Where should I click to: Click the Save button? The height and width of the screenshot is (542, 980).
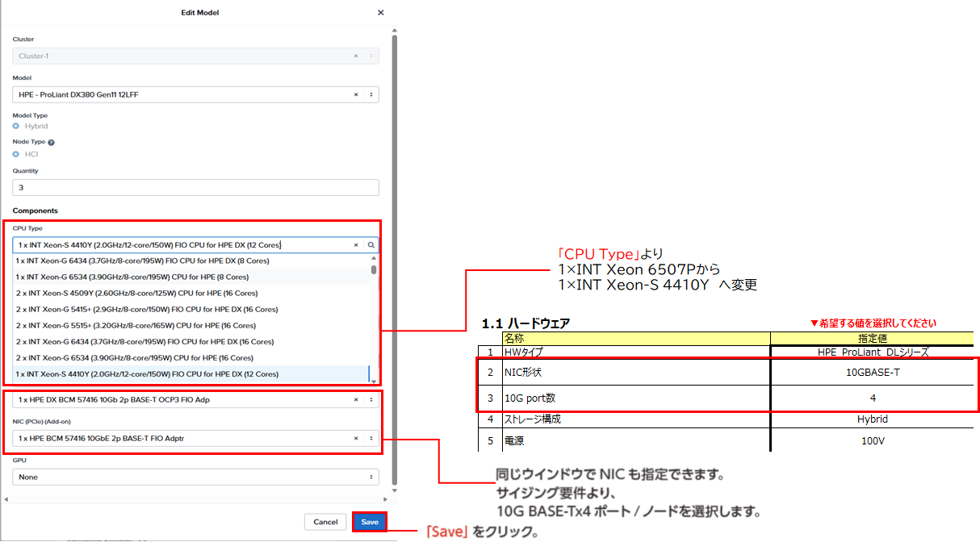pyautogui.click(x=370, y=522)
